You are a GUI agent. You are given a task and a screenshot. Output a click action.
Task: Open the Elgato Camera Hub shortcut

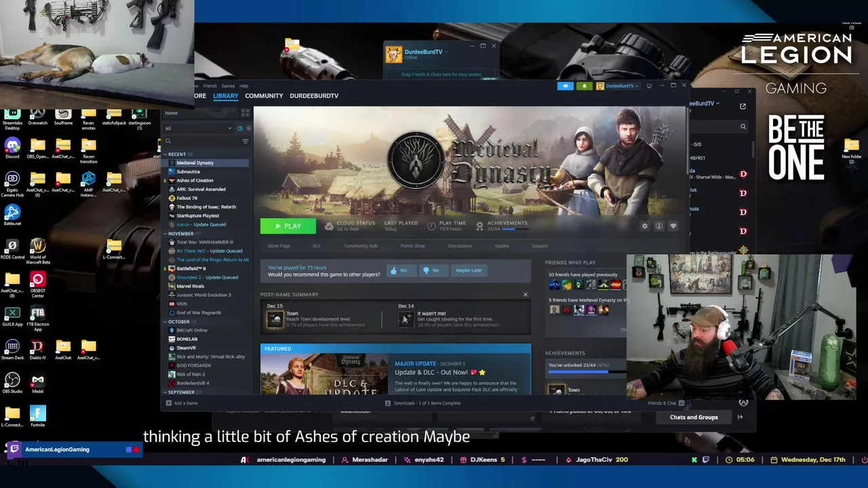12,183
